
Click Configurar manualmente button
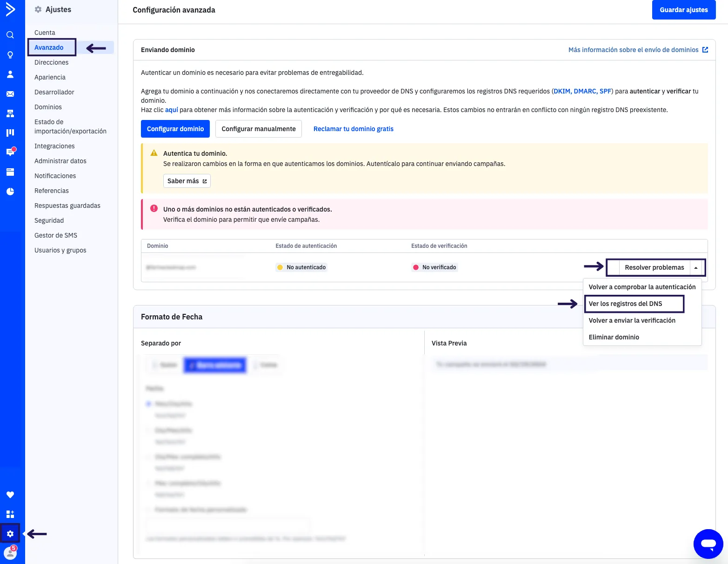point(259,129)
